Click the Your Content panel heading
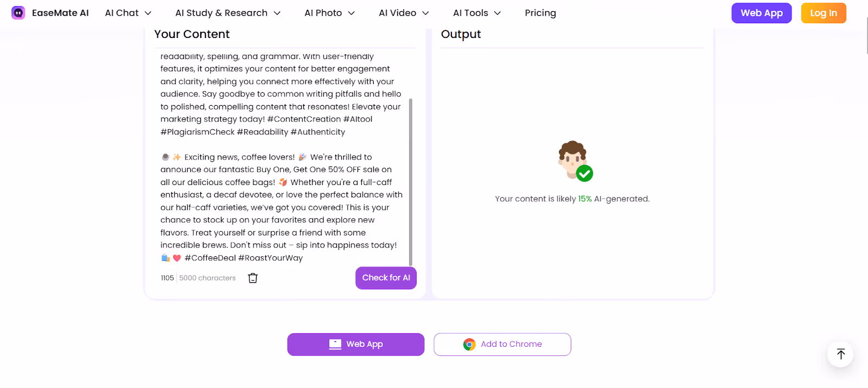 coord(192,34)
